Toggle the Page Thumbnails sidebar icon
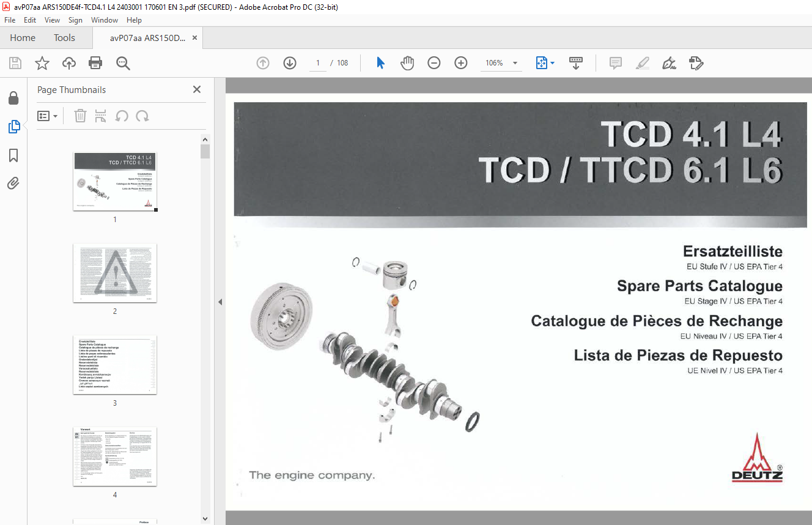This screenshot has height=525, width=812. (13, 127)
